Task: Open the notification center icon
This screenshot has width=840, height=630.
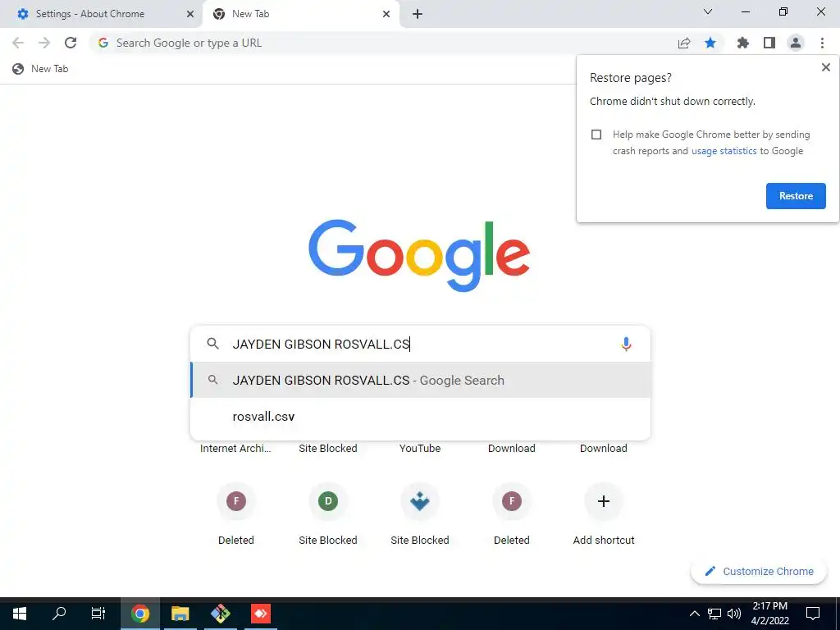Action: (813, 614)
